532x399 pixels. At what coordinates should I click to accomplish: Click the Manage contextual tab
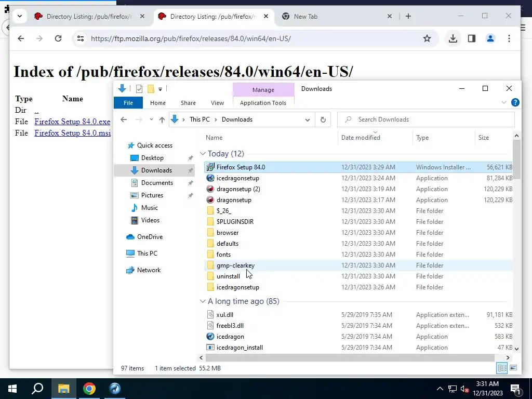(263, 90)
